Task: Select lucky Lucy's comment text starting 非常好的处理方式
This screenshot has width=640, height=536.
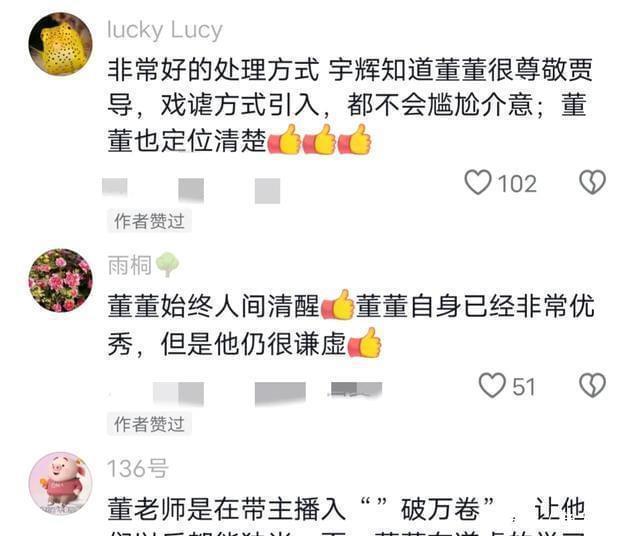Action: (x=350, y=105)
